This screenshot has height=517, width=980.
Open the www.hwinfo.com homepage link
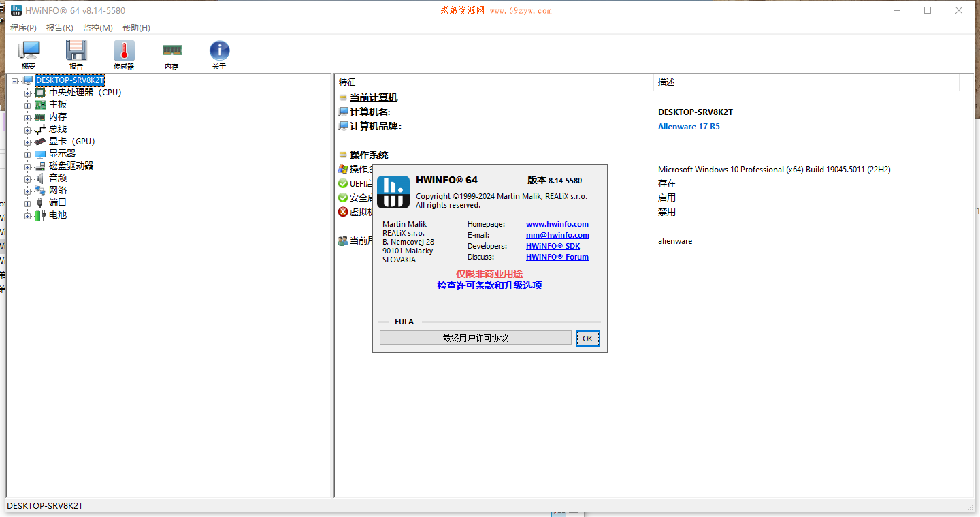pyautogui.click(x=557, y=224)
